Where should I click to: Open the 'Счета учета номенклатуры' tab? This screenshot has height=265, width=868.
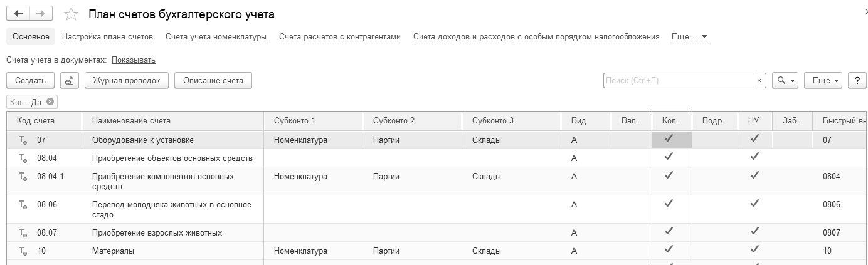pyautogui.click(x=216, y=37)
